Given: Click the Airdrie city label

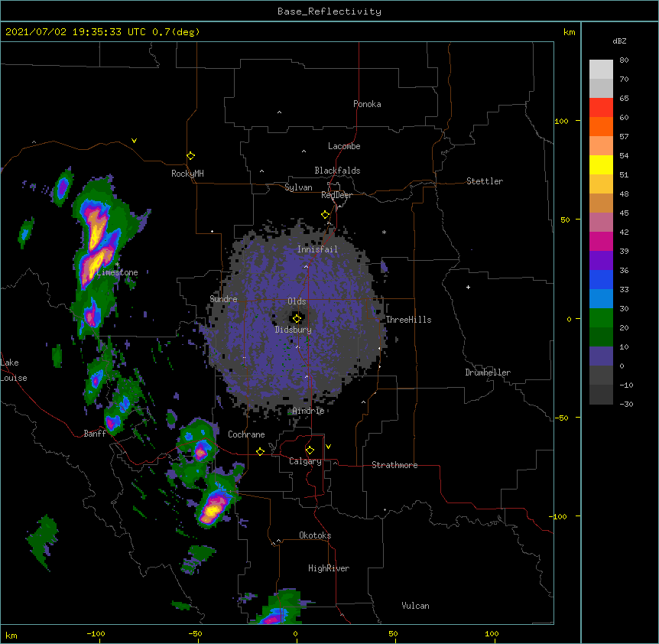Looking at the screenshot, I should (308, 411).
